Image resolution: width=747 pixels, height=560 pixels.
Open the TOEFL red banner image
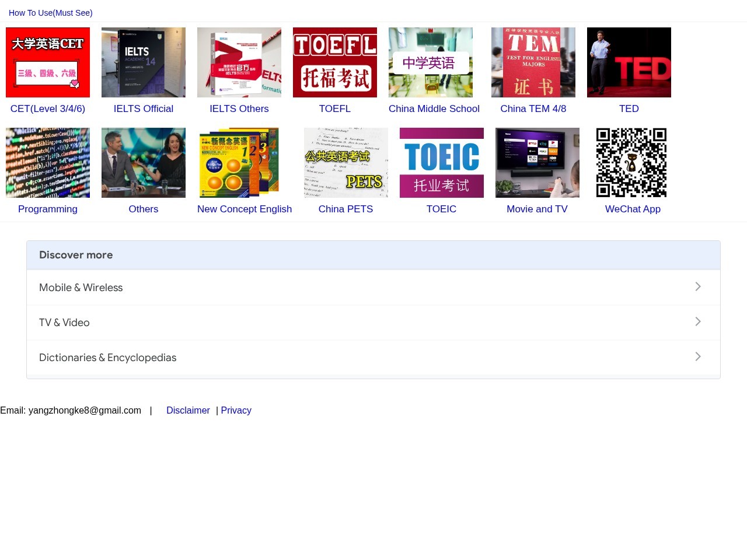pos(335,62)
